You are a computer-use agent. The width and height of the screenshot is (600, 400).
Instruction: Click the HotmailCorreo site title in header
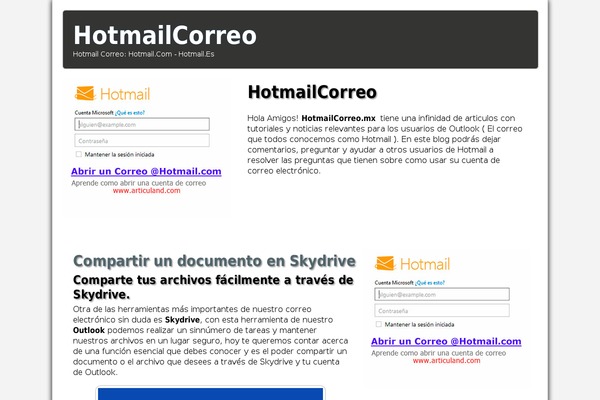[165, 36]
